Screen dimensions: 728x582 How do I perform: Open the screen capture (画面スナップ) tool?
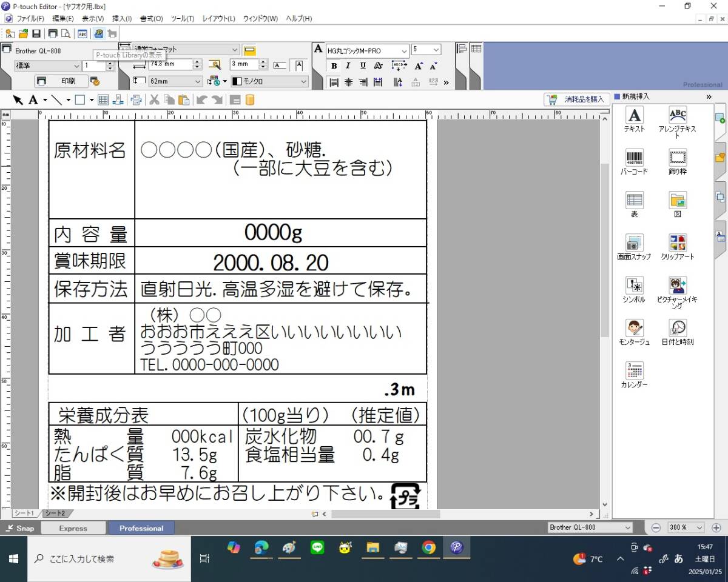tap(634, 244)
